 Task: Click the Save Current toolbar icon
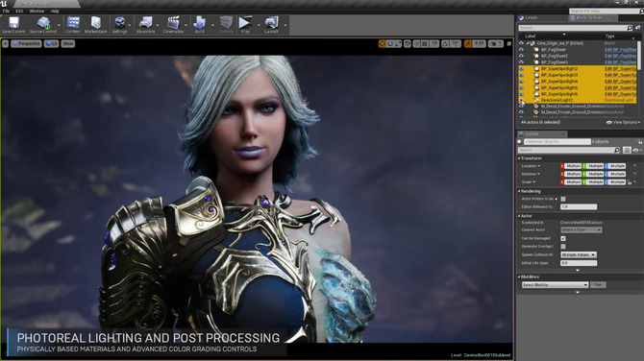pos(13,25)
